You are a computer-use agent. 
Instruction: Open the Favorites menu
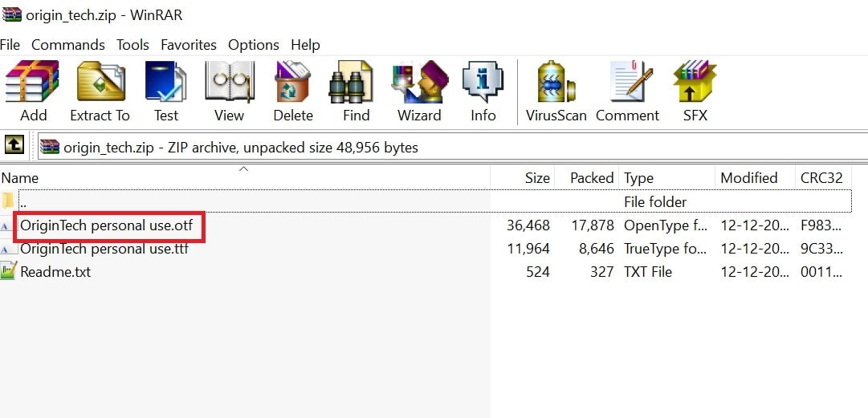click(x=189, y=45)
